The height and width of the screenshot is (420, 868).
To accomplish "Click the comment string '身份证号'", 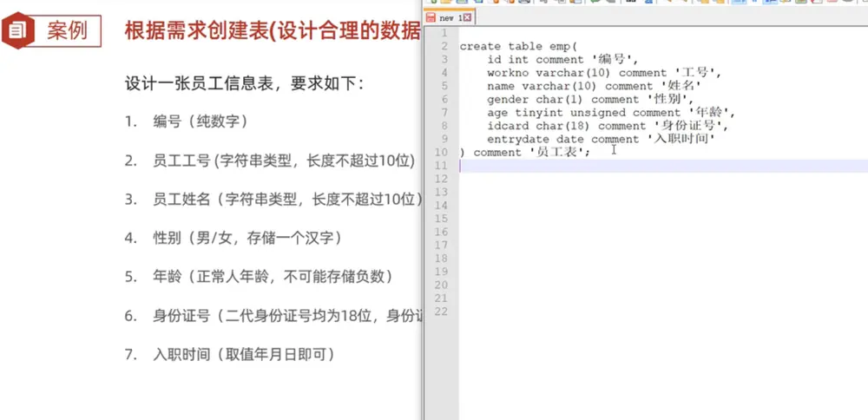I will [x=690, y=126].
